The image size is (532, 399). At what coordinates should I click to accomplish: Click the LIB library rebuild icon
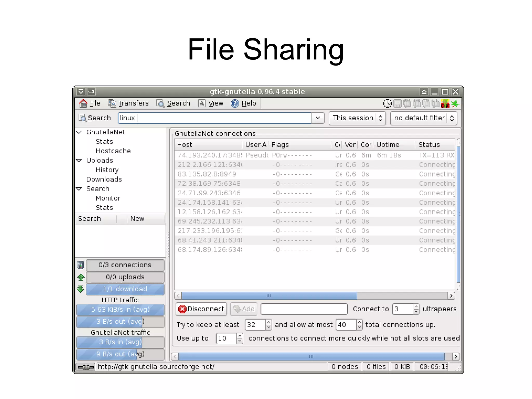[435, 103]
